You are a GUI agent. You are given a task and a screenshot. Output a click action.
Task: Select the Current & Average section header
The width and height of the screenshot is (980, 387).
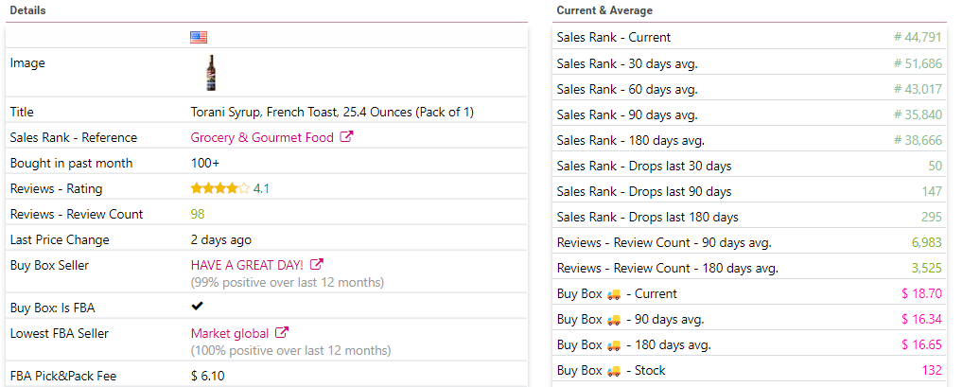(x=604, y=10)
